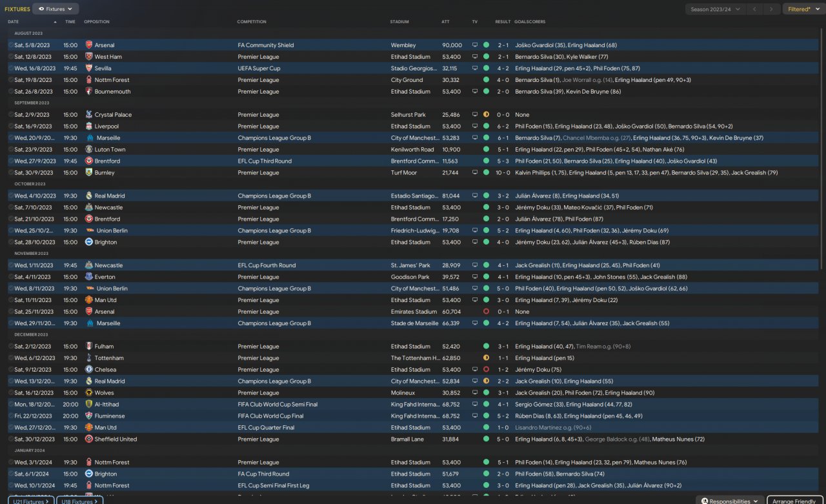The height and width of the screenshot is (504, 826).
Task: Click the Fluminense club badge
Action: coord(89,416)
